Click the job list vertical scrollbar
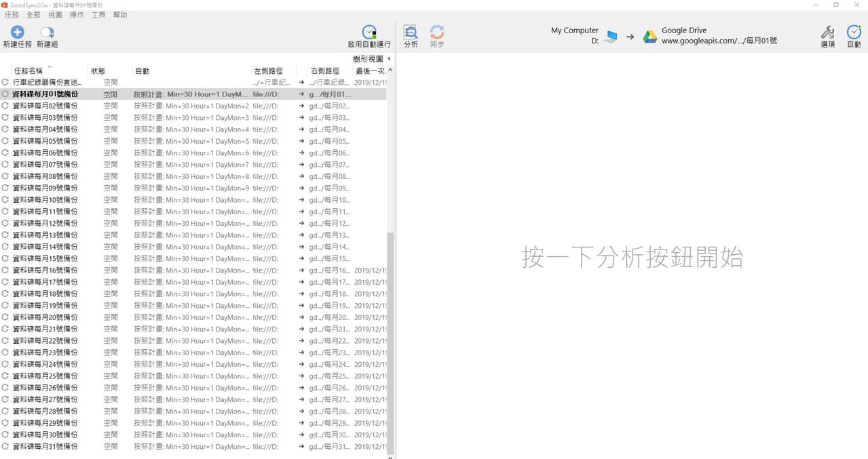Image resolution: width=868 pixels, height=459 pixels. [390, 339]
